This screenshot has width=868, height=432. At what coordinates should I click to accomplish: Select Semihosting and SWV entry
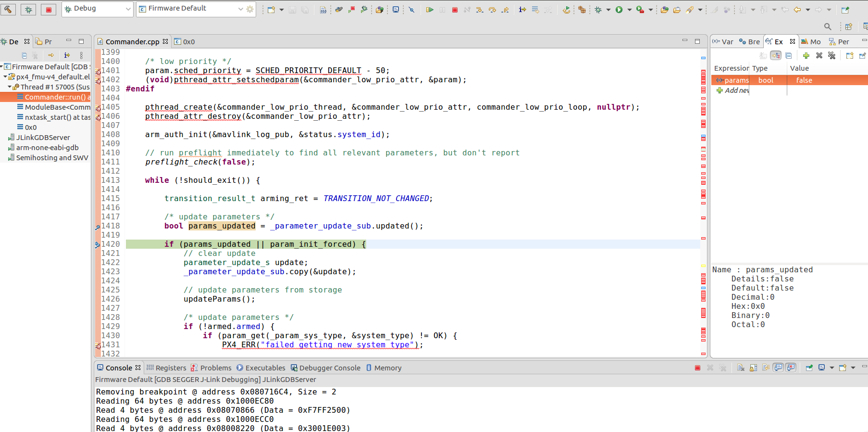[48, 158]
